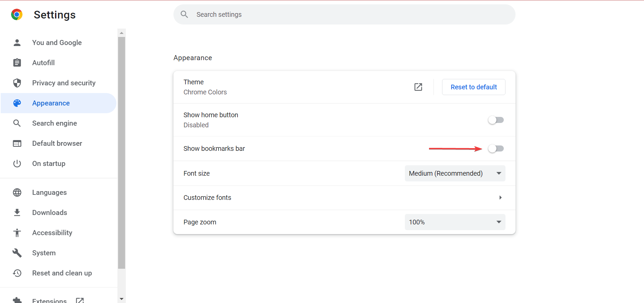
Task: Open the Page zoom dropdown
Action: [455, 222]
